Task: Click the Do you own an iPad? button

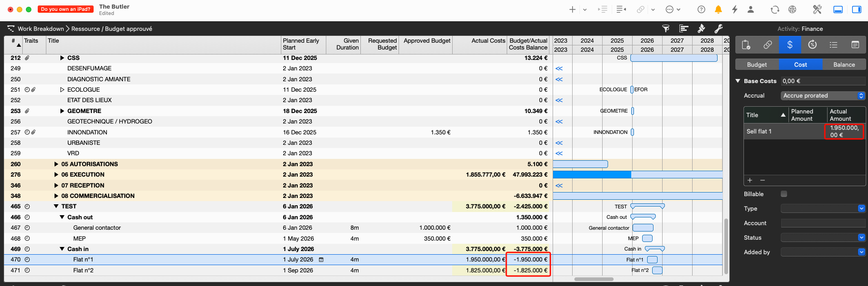Action: tap(66, 9)
